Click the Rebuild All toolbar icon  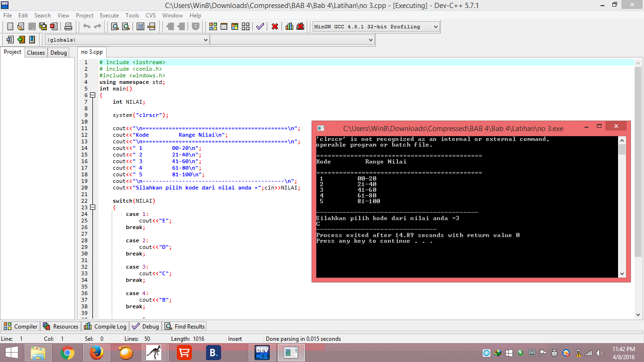point(246,27)
